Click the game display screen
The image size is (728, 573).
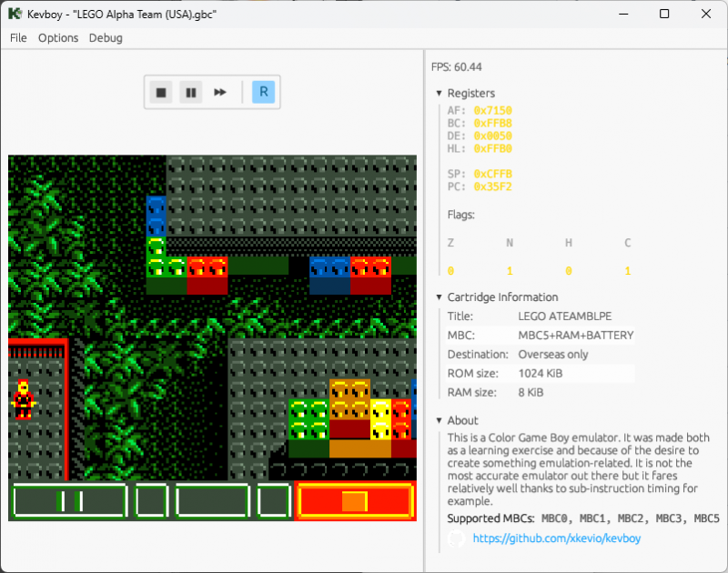(212, 337)
